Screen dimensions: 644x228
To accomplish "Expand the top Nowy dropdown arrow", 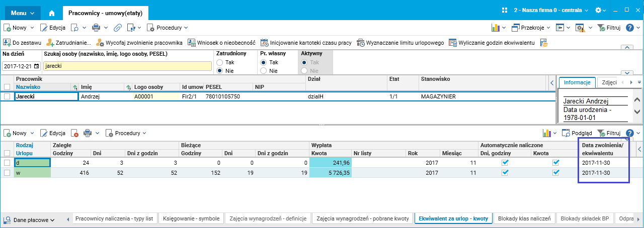I will point(32,28).
